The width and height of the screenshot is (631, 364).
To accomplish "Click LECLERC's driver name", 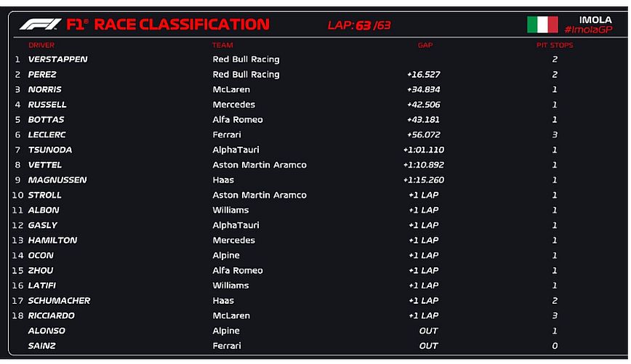I will (47, 134).
